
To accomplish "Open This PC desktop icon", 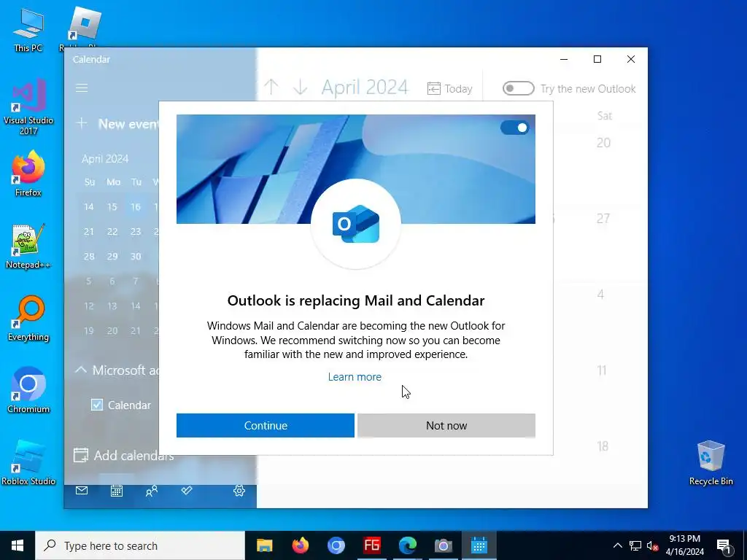I will pos(28,29).
